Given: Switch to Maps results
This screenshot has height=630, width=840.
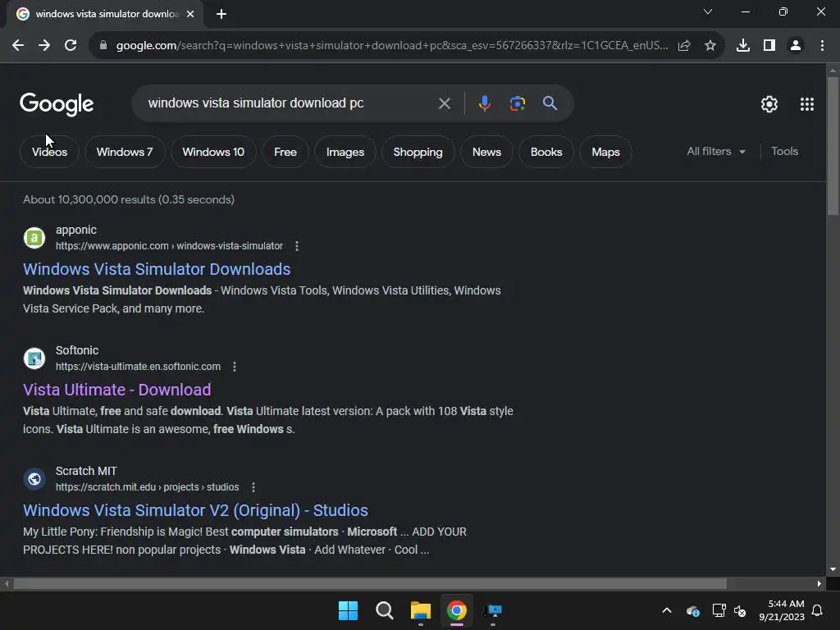Looking at the screenshot, I should pyautogui.click(x=605, y=152).
